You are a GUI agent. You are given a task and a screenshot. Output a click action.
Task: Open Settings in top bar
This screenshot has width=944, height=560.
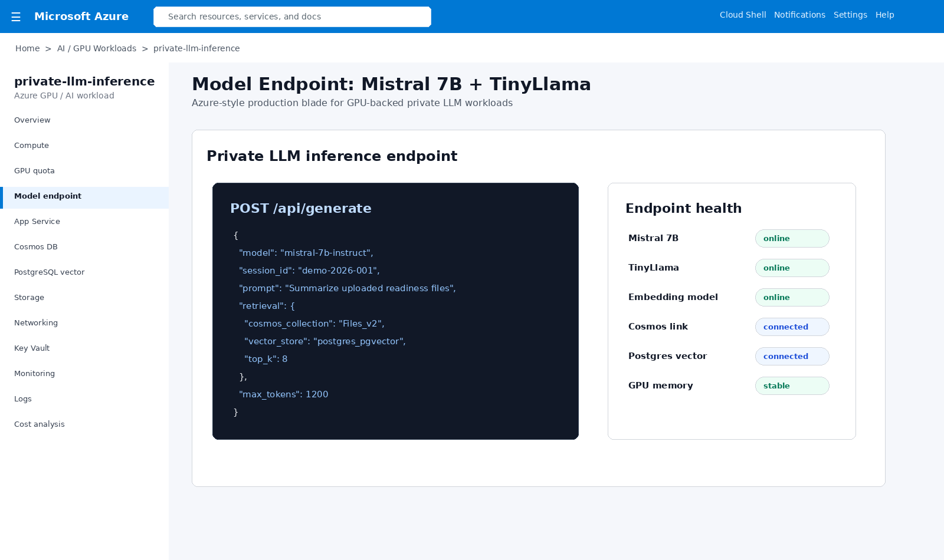pyautogui.click(x=850, y=15)
